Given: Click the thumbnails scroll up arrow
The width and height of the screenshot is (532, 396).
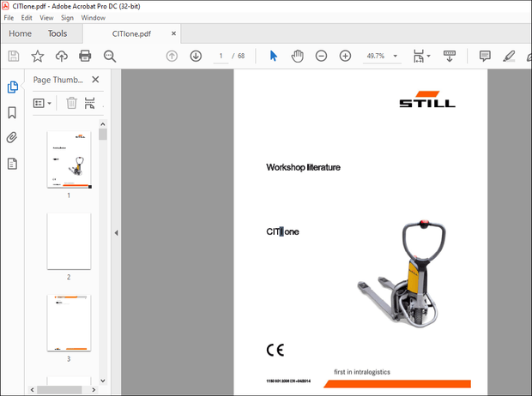Looking at the screenshot, I should [x=103, y=124].
